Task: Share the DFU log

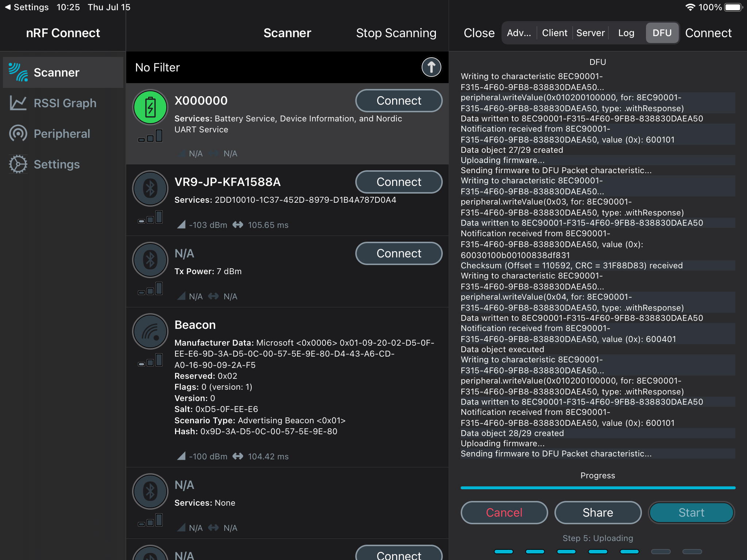Action: 597,513
